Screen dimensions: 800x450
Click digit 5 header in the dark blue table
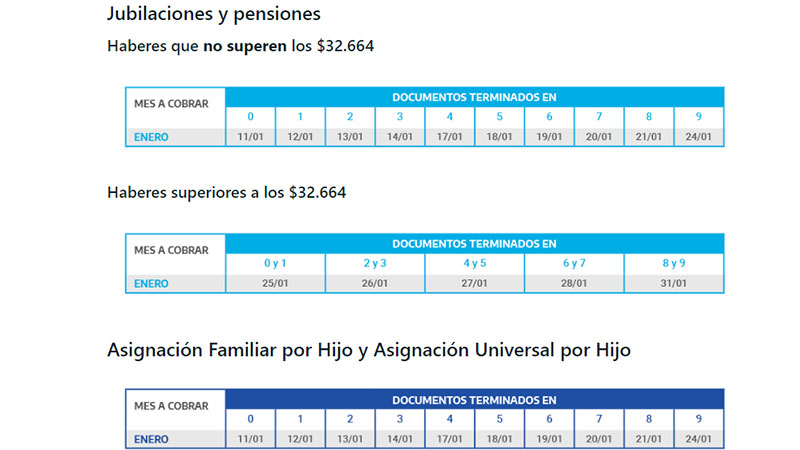click(x=500, y=419)
